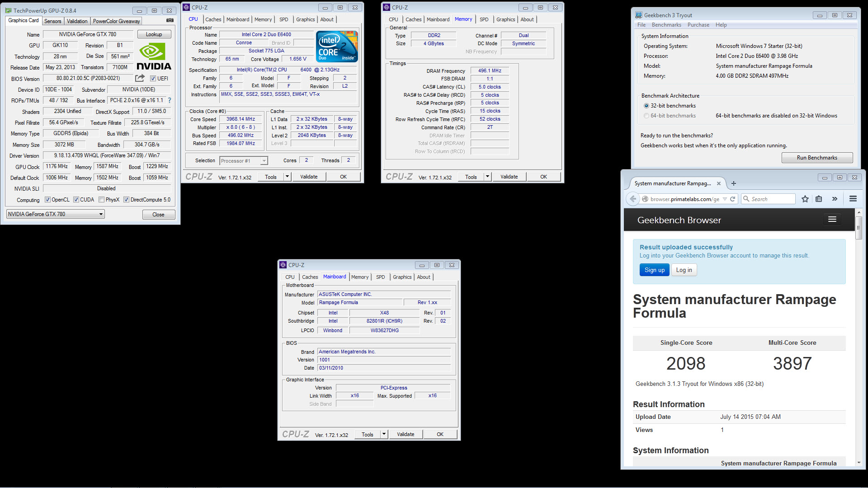
Task: Click the GPU-Z title bar app icon
Action: (8, 10)
